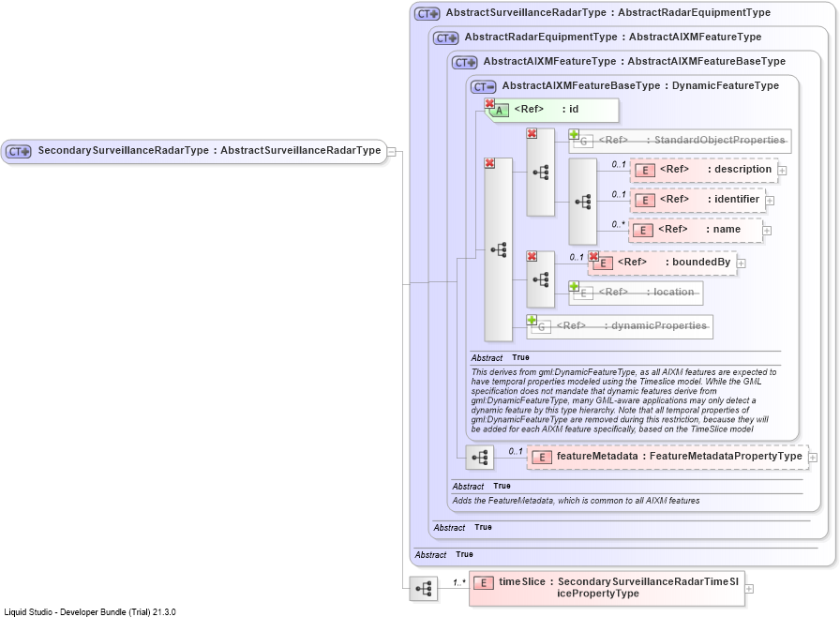
Task: Select SecondarySurveillanceRadarType node label
Action: [x=209, y=151]
